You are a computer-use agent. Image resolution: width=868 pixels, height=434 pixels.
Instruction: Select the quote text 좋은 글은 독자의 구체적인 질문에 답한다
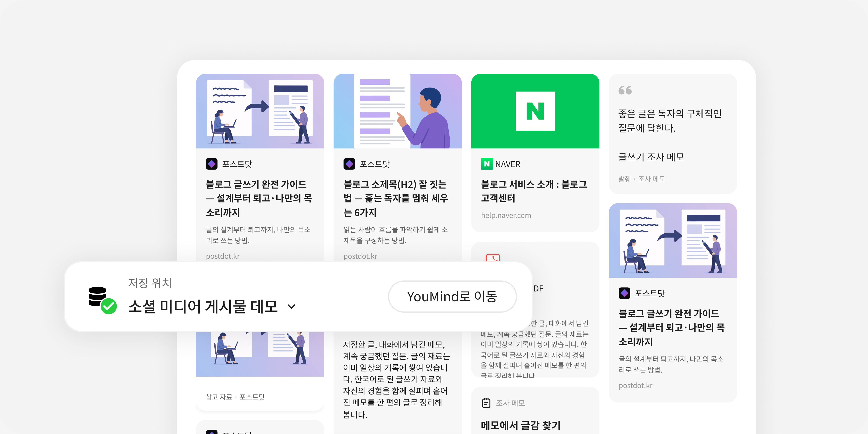(x=670, y=121)
